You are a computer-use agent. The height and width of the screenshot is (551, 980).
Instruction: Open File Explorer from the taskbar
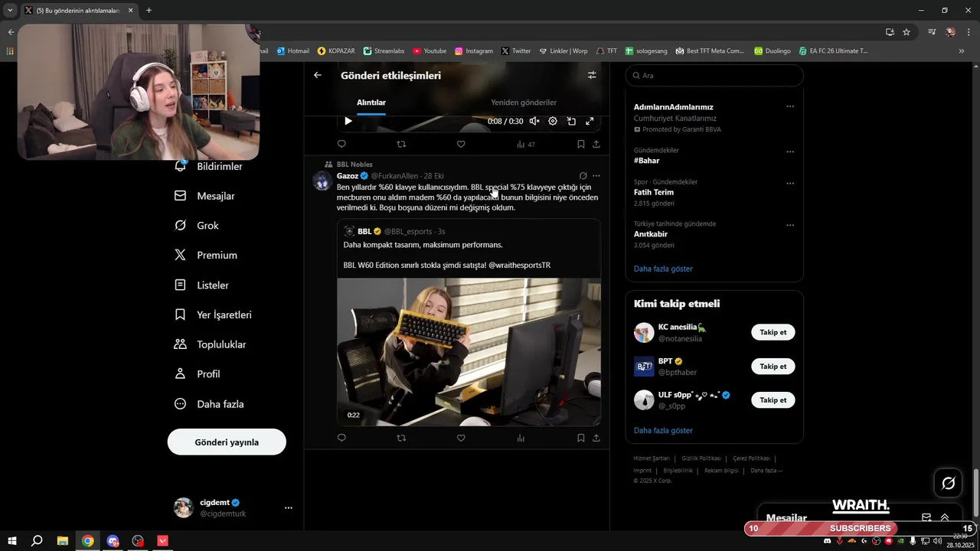pos(63,541)
